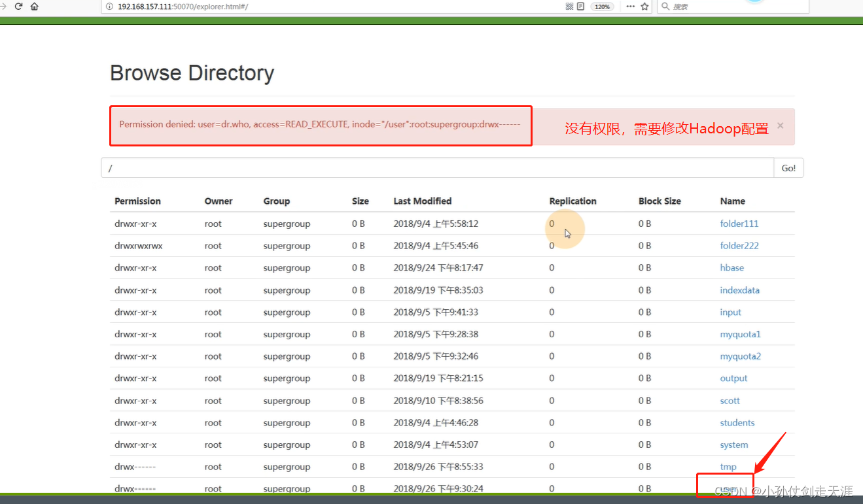
Task: Open the students directory
Action: pos(737,423)
